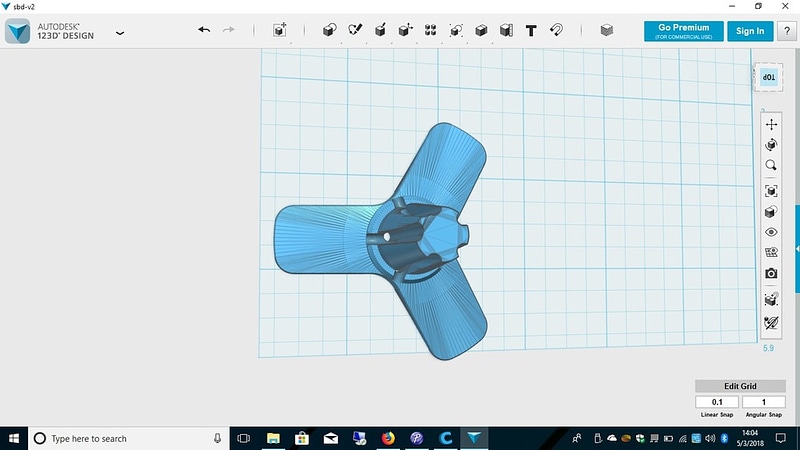This screenshot has width=800, height=450.
Task: Select the Orbit navigation tool
Action: pyautogui.click(x=771, y=145)
